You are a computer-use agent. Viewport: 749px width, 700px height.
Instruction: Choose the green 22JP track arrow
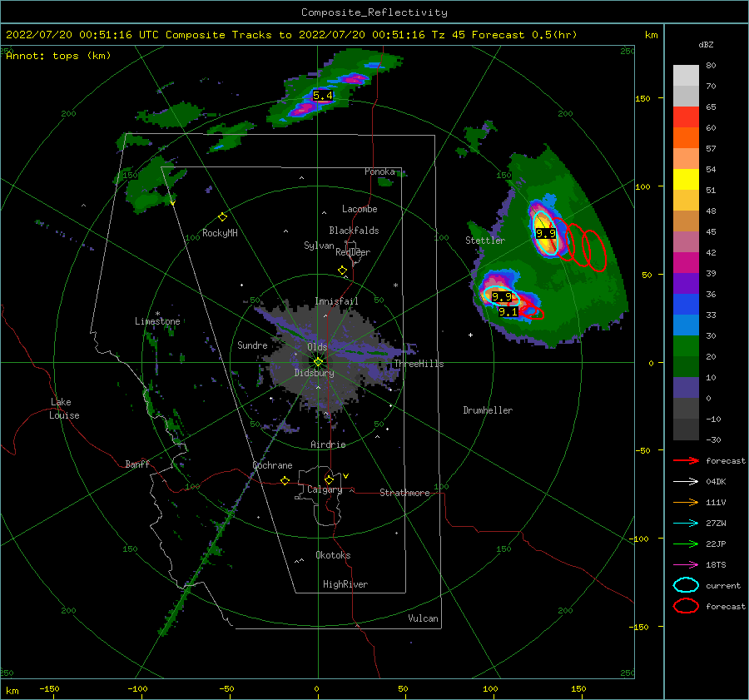tap(686, 544)
